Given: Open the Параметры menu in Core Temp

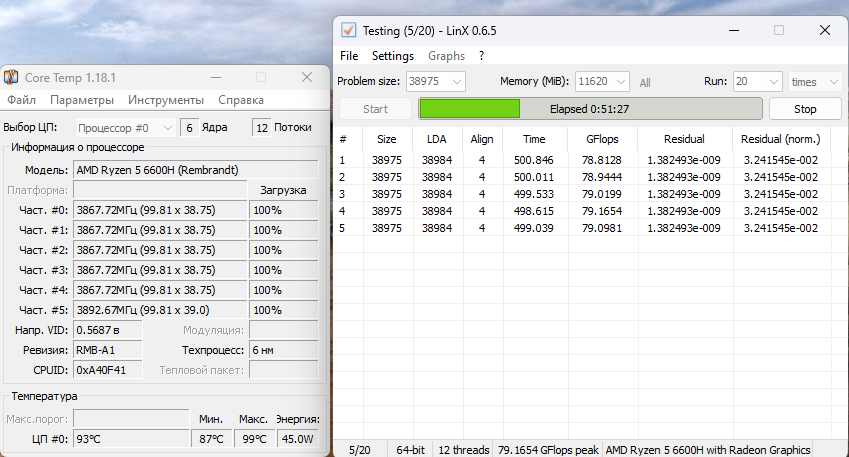Looking at the screenshot, I should coord(82,100).
